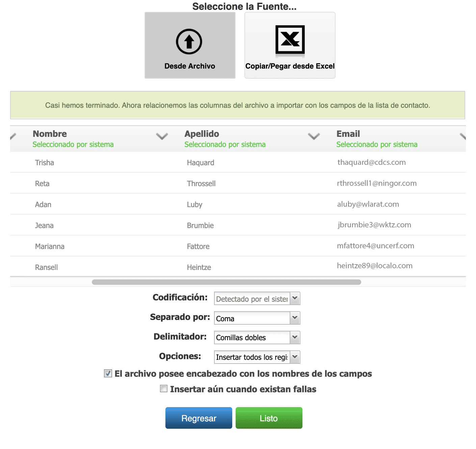Click the Luby surname cell
476x449 pixels.
point(195,204)
